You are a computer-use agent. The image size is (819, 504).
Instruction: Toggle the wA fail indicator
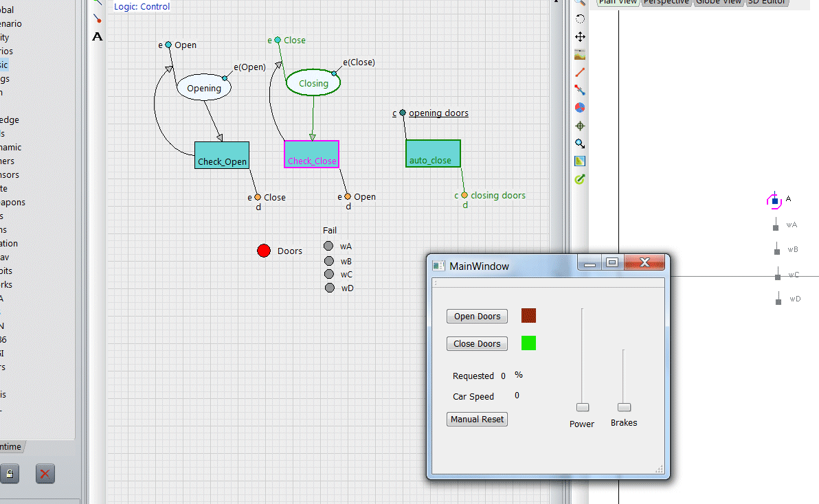(x=328, y=246)
